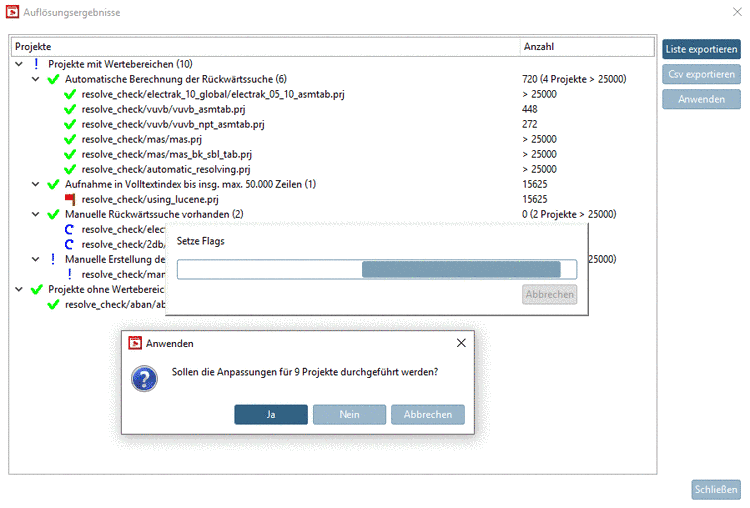Click the question text 'Sollen die Anpassungen...'

pos(305,372)
